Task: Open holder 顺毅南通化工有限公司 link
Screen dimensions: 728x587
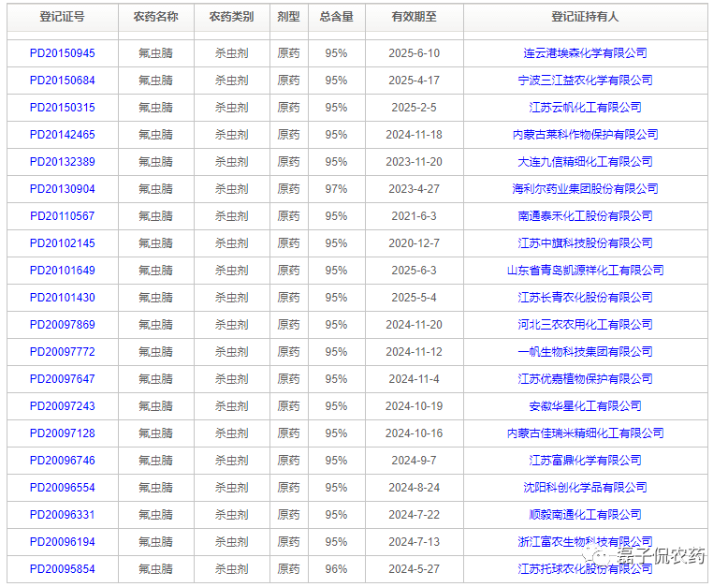Action: pos(585,515)
